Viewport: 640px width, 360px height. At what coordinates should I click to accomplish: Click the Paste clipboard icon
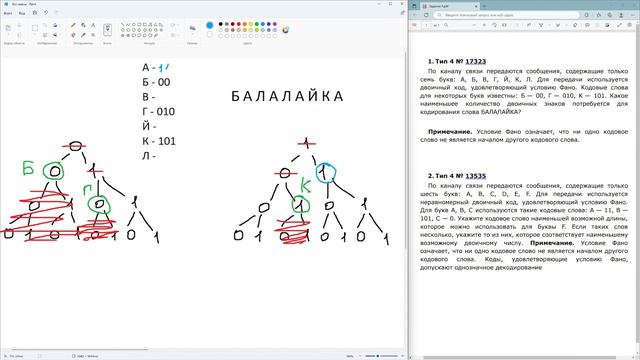tap(8, 28)
